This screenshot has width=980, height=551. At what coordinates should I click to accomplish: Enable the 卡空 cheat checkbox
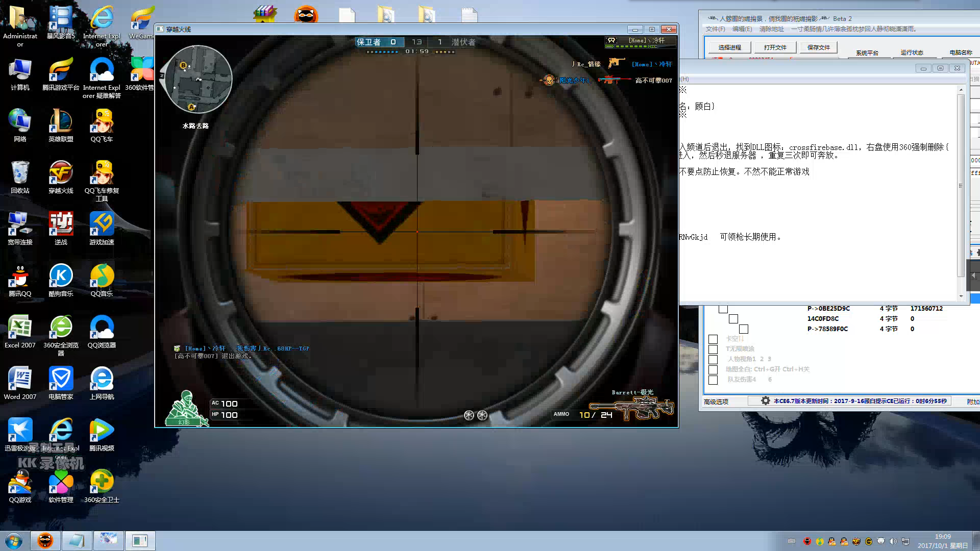point(713,339)
